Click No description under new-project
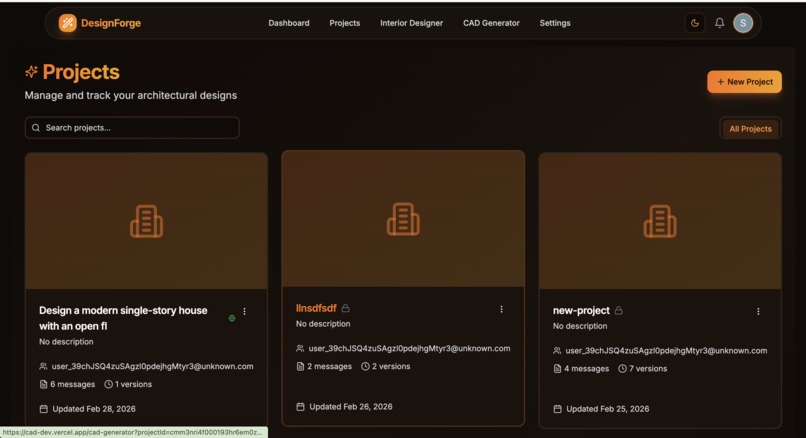The height and width of the screenshot is (438, 806). point(580,326)
